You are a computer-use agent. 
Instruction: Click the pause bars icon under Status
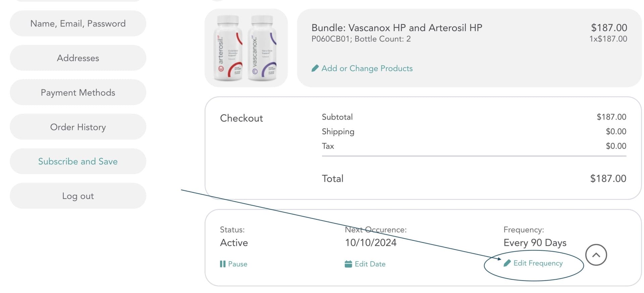[x=222, y=264]
